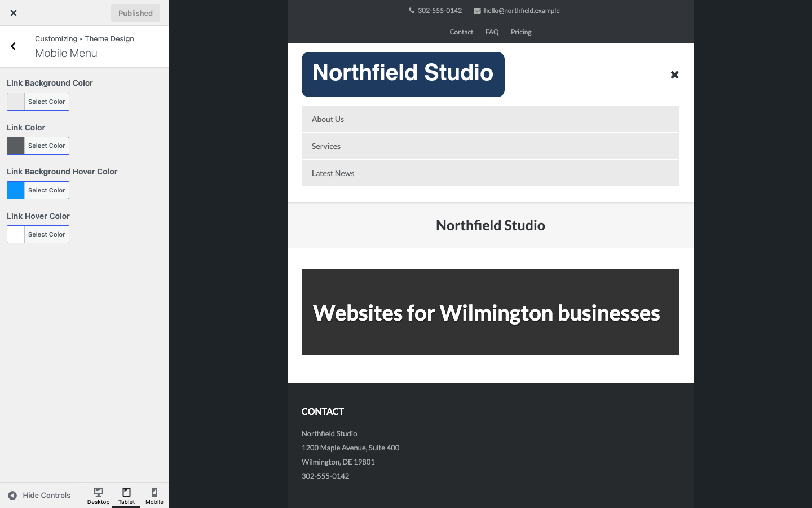Click the 302-555-0142 number in the footer

325,476
